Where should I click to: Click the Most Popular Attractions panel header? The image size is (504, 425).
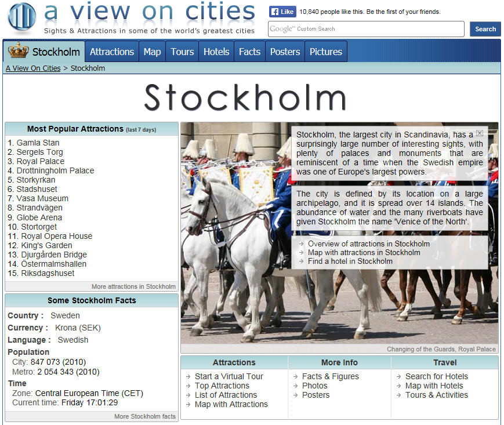(x=92, y=129)
